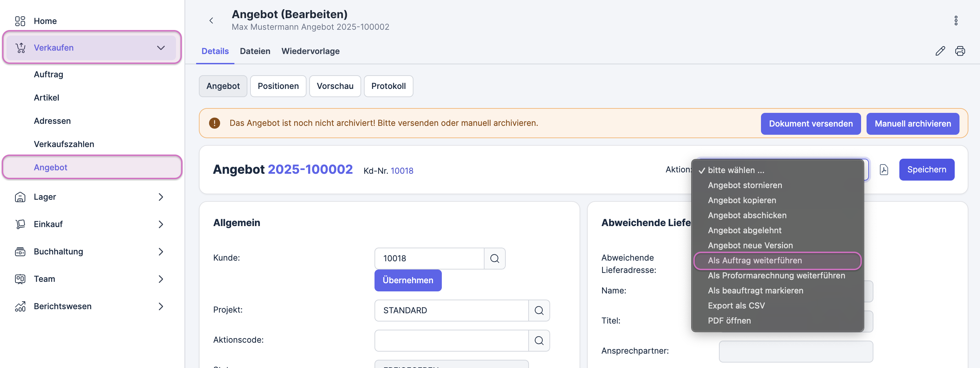This screenshot has width=980, height=368.
Task: Click the Home icon in sidebar
Action: pyautogui.click(x=20, y=21)
